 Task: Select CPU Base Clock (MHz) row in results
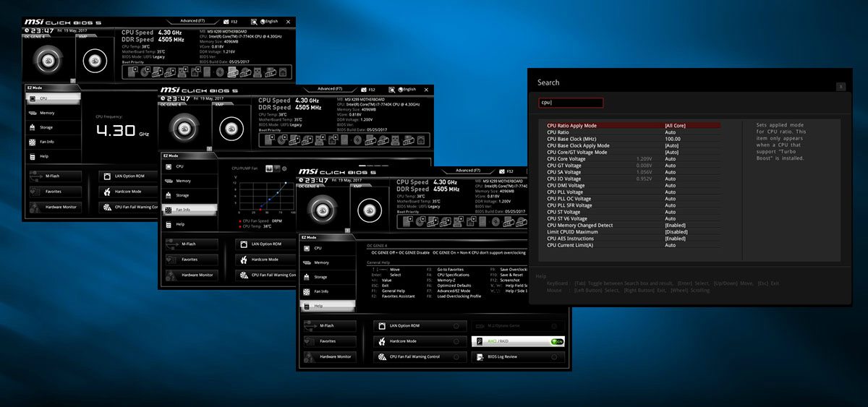pos(633,139)
